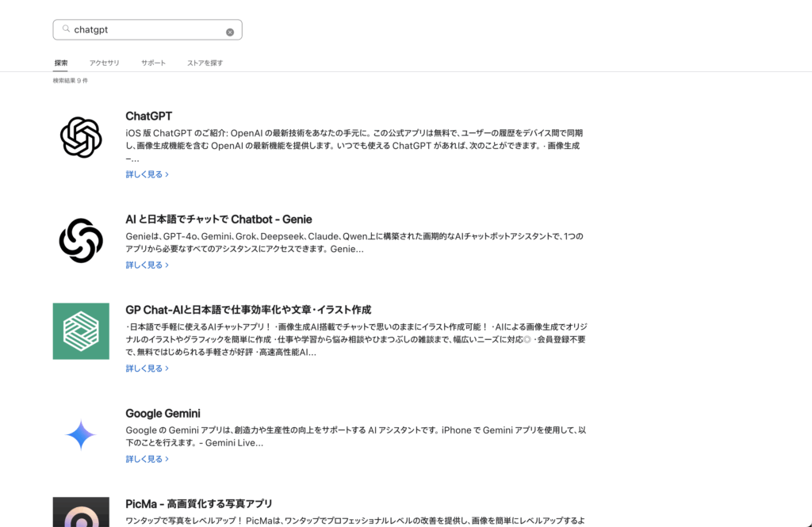812x527 pixels.
Task: Open the Google Gemini result title
Action: [x=163, y=414]
